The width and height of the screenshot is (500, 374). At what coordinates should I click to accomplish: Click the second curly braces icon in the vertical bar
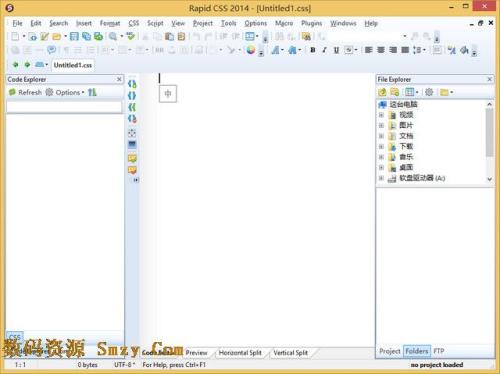tap(132, 96)
